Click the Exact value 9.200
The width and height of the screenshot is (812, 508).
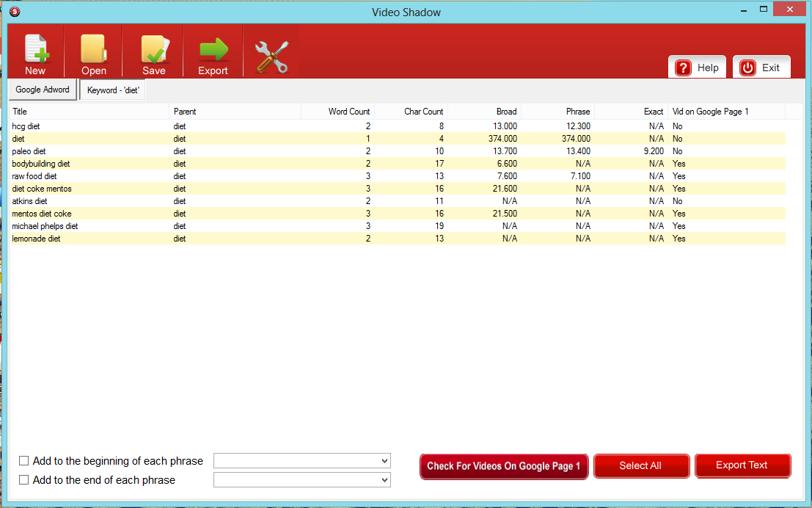654,150
